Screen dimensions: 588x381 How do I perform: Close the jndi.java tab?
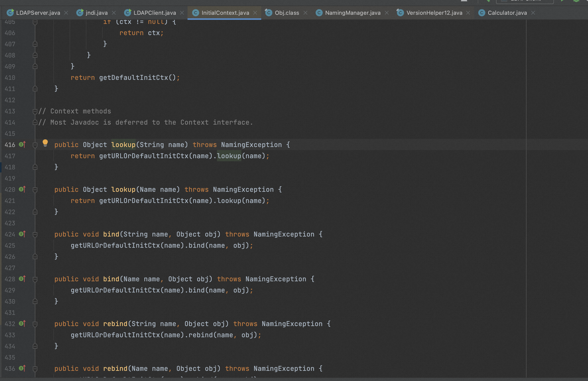[x=114, y=13]
